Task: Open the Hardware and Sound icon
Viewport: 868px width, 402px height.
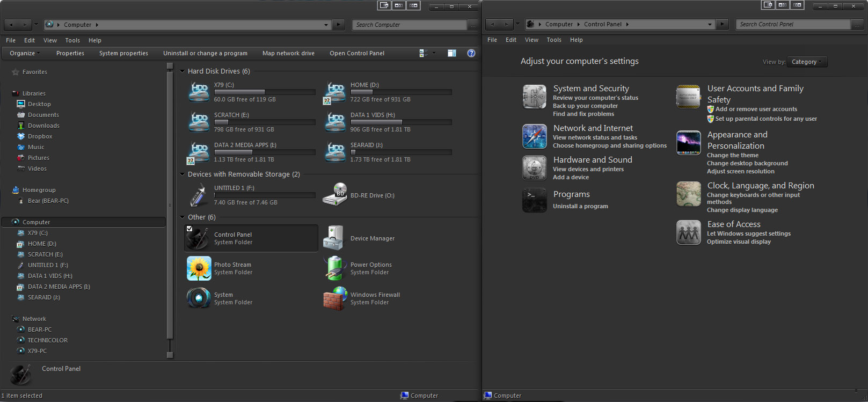Action: click(534, 168)
